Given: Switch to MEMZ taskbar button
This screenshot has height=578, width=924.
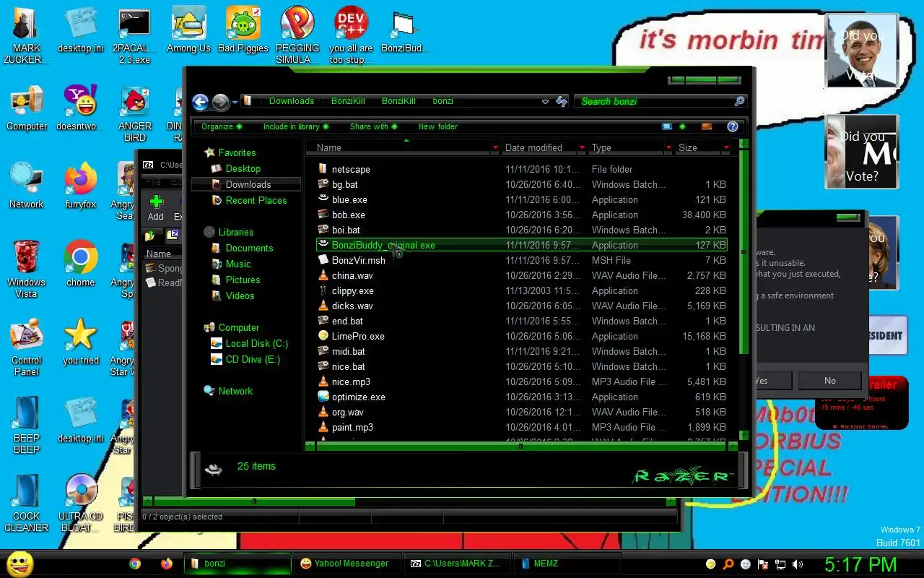Looking at the screenshot, I should pos(566,564).
